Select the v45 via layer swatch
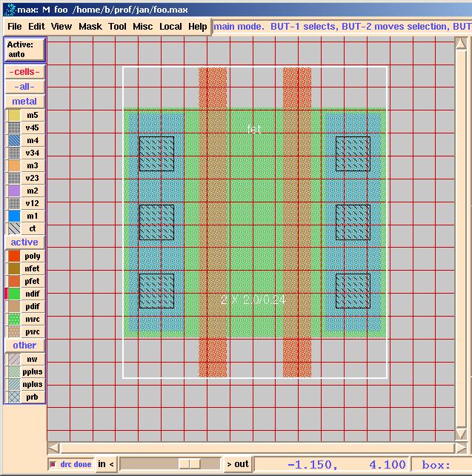The image size is (472, 476). [14, 128]
